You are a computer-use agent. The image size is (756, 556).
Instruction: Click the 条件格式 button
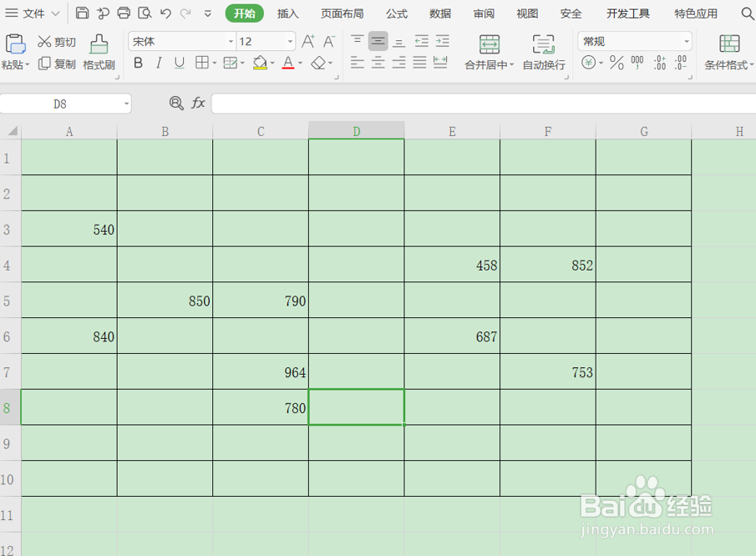(x=728, y=52)
